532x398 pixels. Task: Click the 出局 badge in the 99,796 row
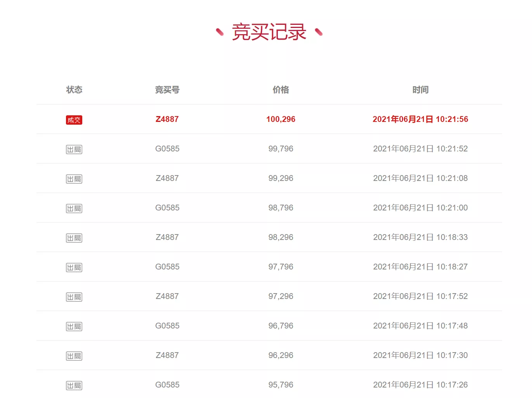(x=74, y=149)
